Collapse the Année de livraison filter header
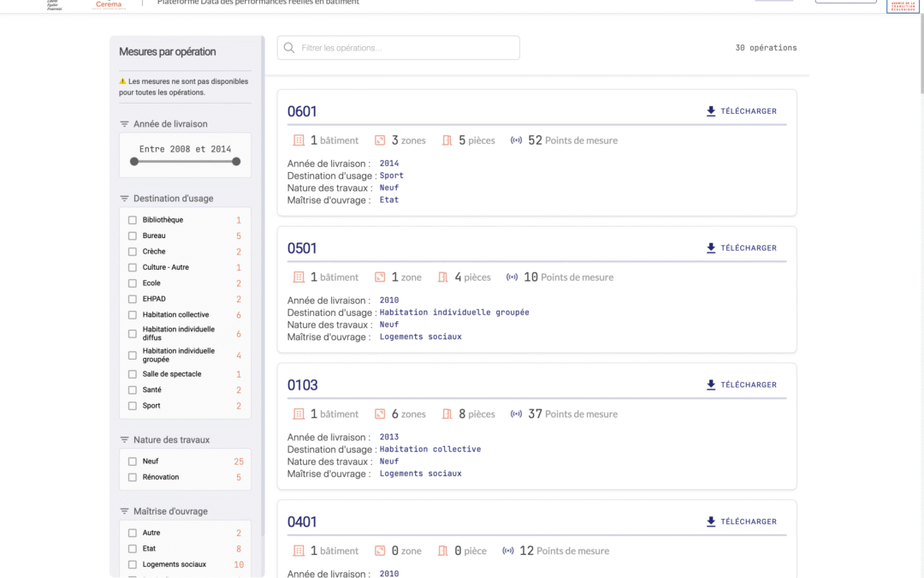Viewport: 924px width, 578px height. coord(170,124)
